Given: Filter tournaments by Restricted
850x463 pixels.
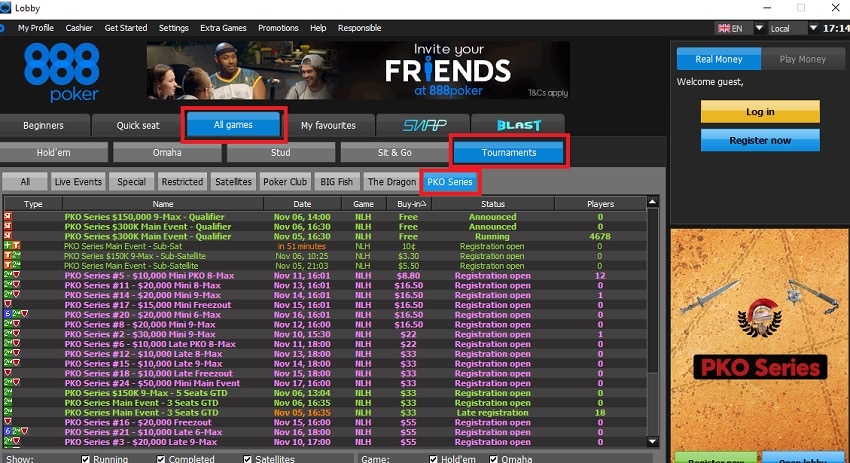Looking at the screenshot, I should pyautogui.click(x=182, y=182).
